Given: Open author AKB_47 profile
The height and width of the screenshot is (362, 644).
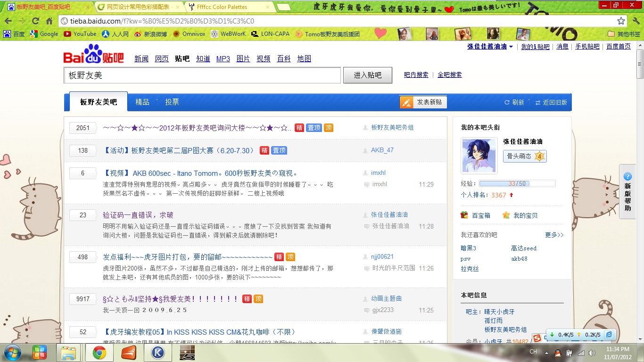Looking at the screenshot, I should point(382,150).
